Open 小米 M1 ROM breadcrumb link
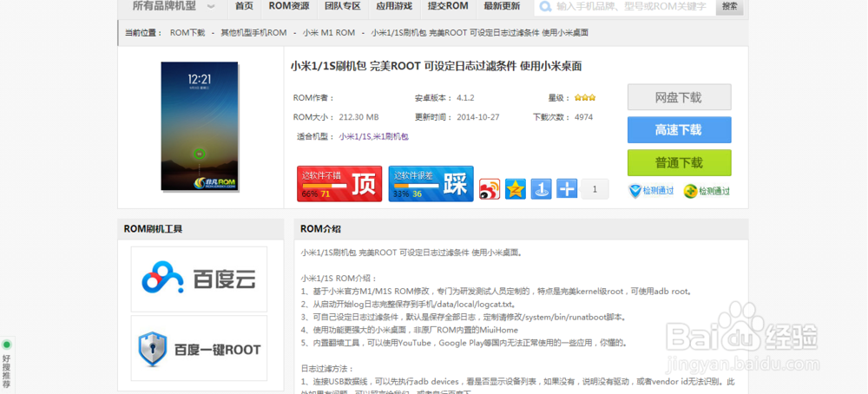This screenshot has width=868, height=394. point(329,33)
